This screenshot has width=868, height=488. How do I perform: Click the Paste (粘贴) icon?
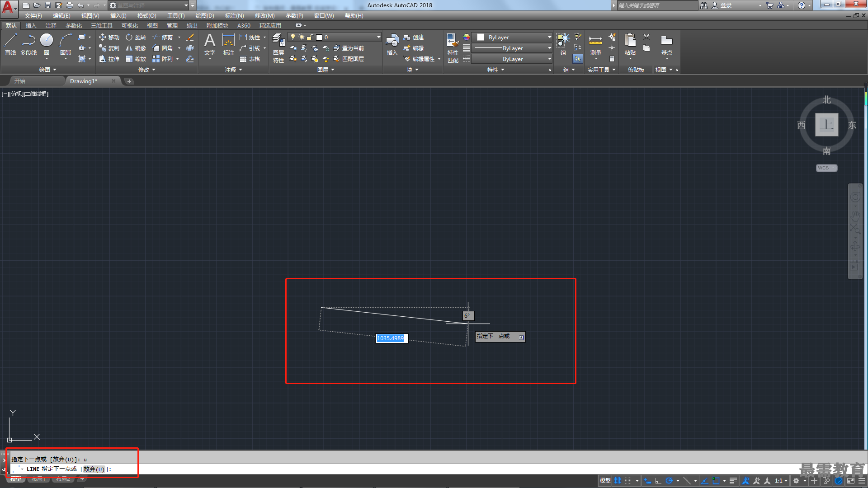pyautogui.click(x=630, y=44)
